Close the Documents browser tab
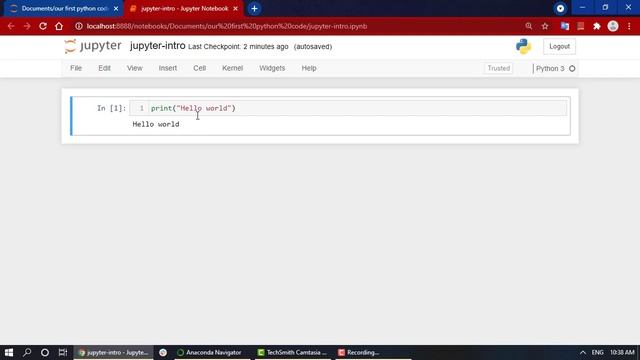The height and width of the screenshot is (360, 640). point(116,9)
